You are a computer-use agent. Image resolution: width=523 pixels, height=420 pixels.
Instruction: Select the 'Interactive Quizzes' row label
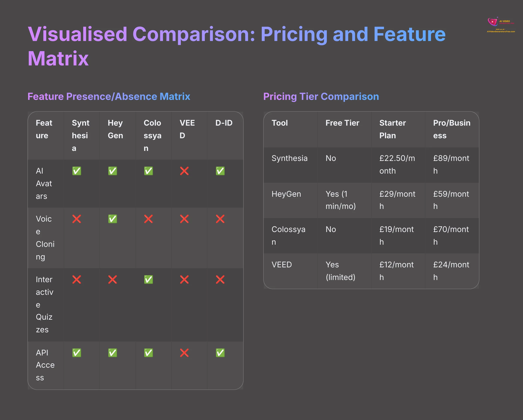[x=44, y=304]
